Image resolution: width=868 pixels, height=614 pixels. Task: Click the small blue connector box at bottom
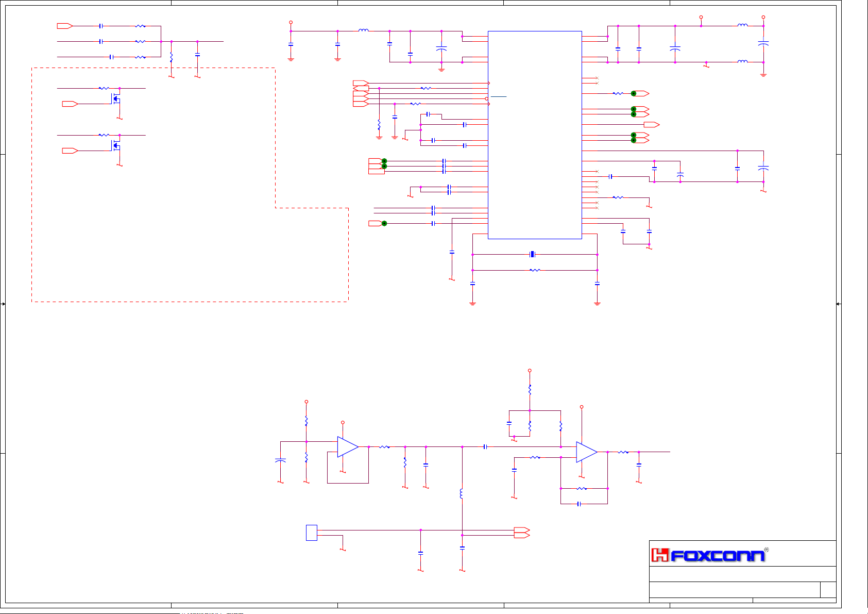click(x=311, y=533)
